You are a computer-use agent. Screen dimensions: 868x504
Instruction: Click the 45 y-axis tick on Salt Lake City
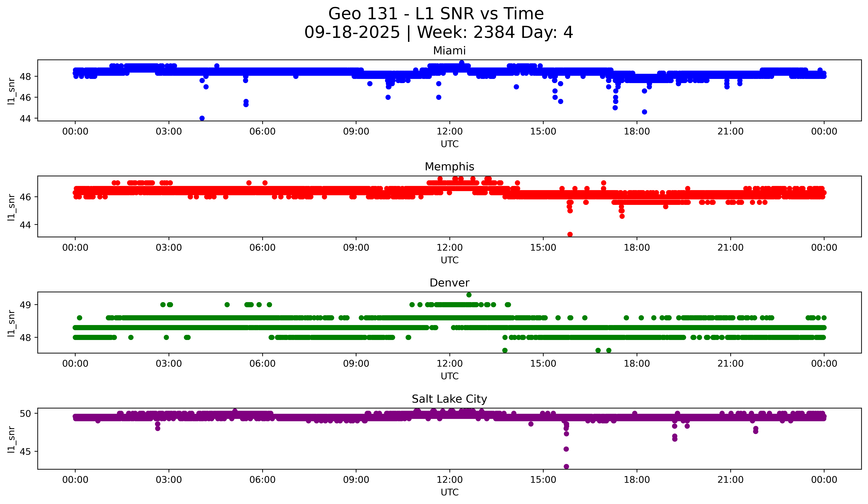tap(25, 452)
